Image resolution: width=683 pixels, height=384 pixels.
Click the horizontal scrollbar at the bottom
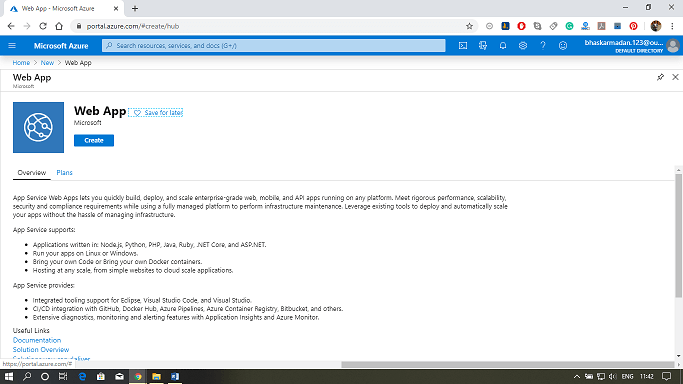507,364
